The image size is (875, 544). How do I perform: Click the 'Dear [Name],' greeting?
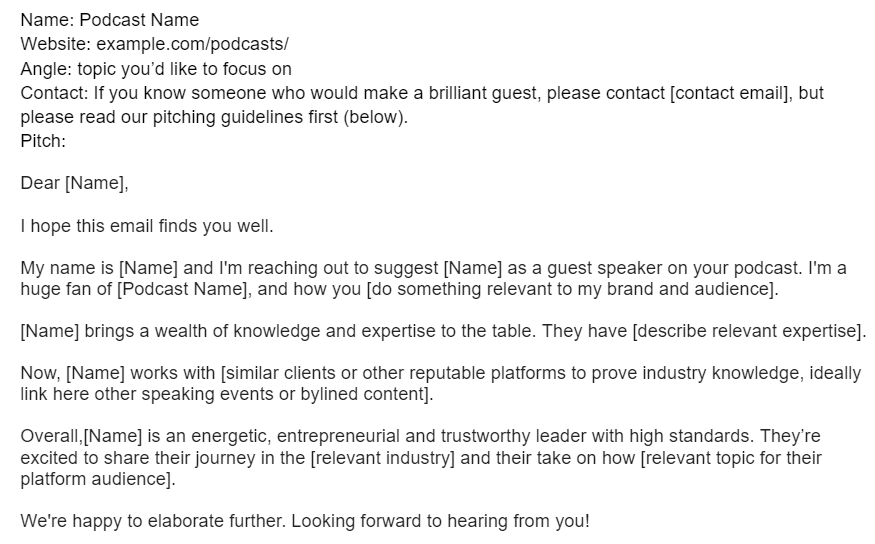click(75, 183)
